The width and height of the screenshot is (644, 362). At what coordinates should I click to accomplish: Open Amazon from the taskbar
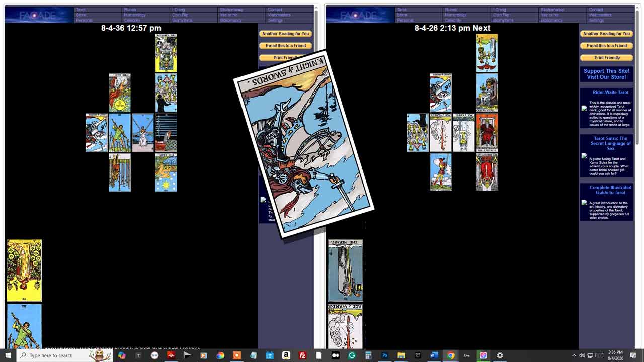coord(286,355)
